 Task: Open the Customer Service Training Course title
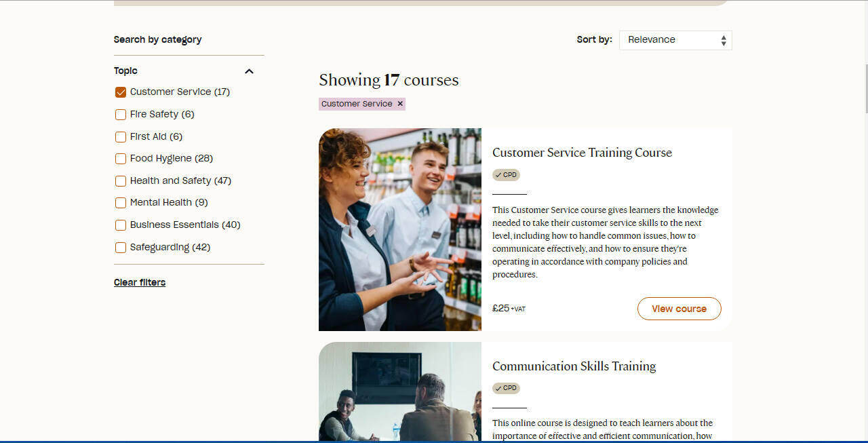582,153
